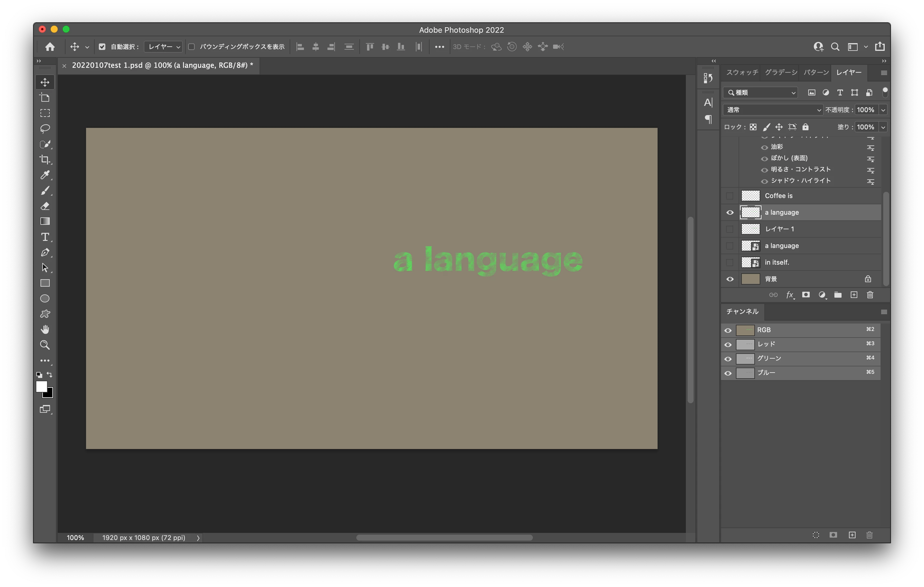Image resolution: width=924 pixels, height=587 pixels.
Task: Add a layer style with fx icon
Action: [x=790, y=295]
